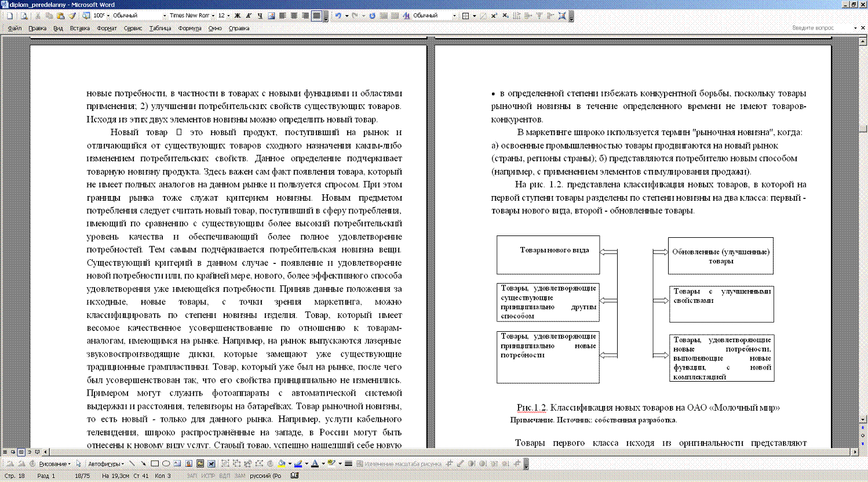Click the Undo arrow icon
Image resolution: width=868 pixels, height=482 pixels.
point(338,16)
